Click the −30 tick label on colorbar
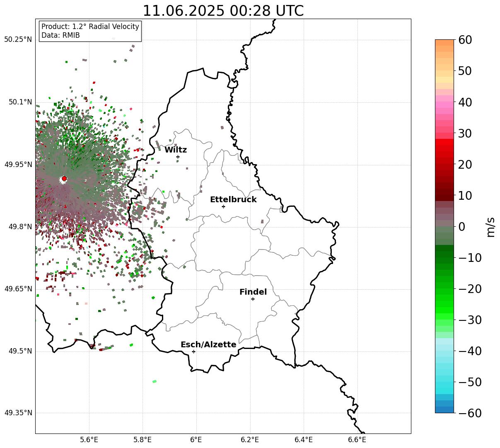 470,320
